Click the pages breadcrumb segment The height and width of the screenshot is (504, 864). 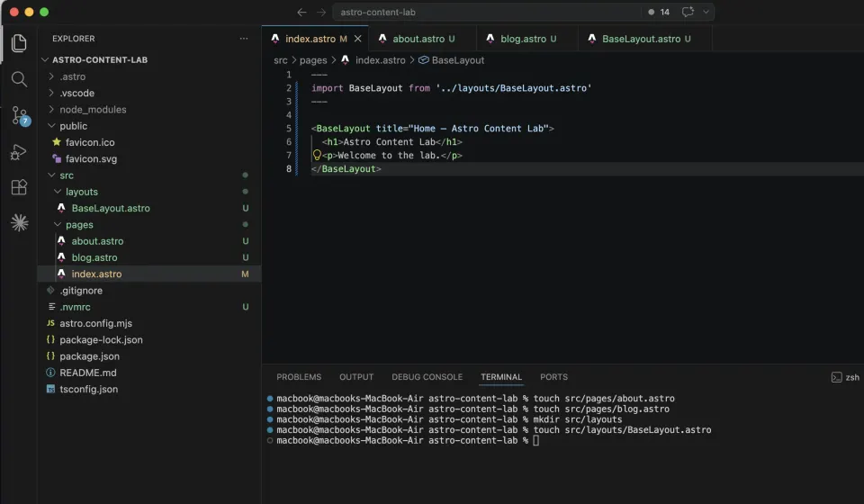click(x=313, y=60)
